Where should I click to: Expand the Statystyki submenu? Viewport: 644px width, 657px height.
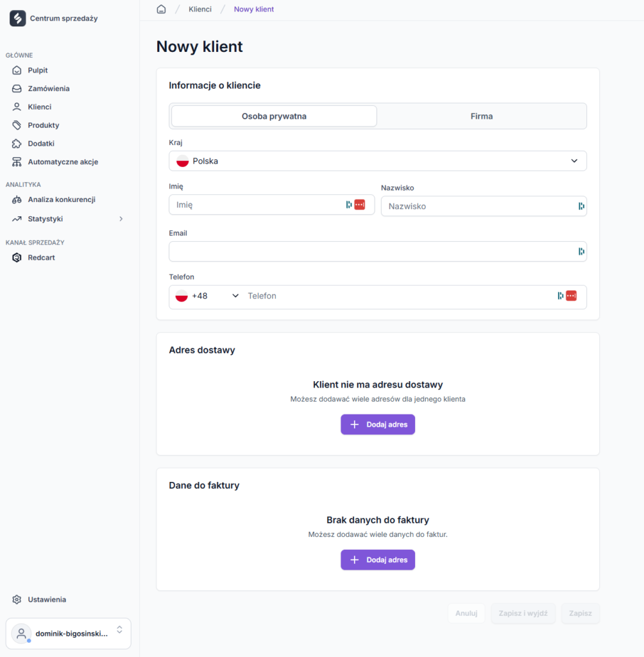tap(121, 219)
